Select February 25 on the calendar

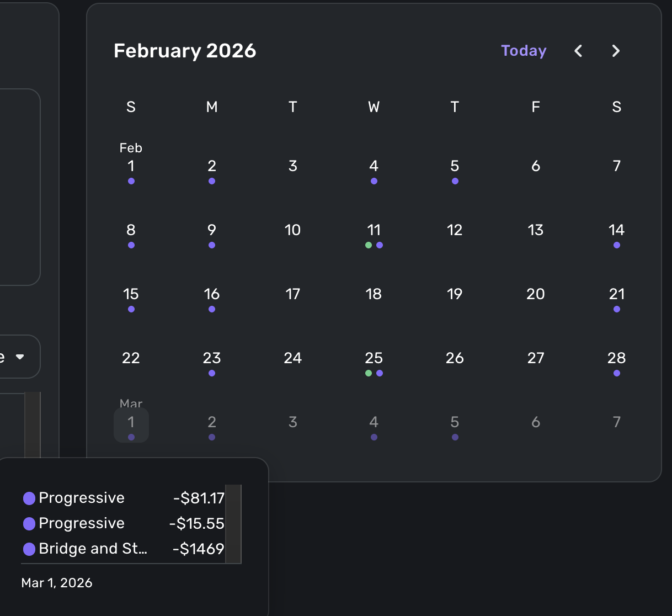(374, 358)
